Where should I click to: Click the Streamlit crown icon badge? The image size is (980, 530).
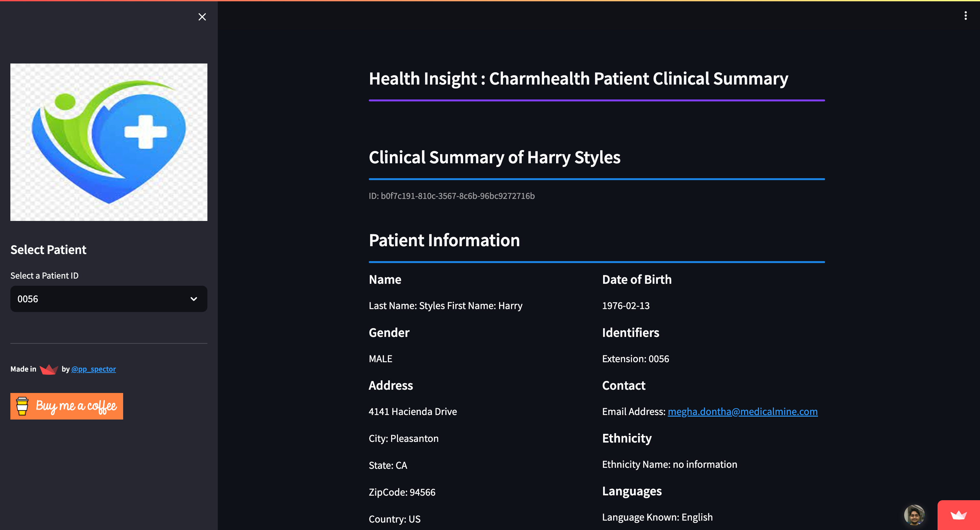click(958, 515)
